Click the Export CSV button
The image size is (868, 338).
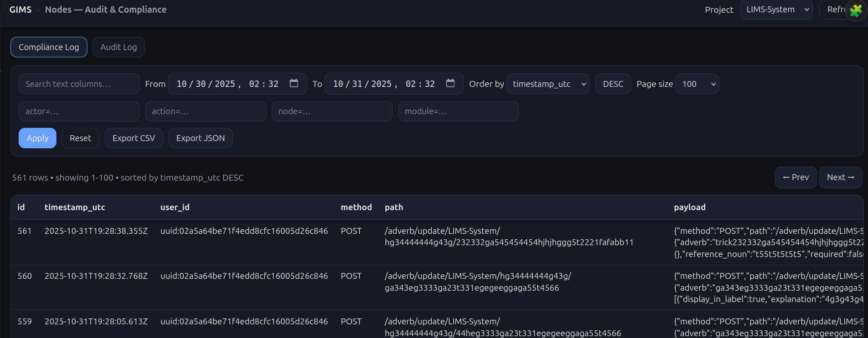click(x=134, y=138)
